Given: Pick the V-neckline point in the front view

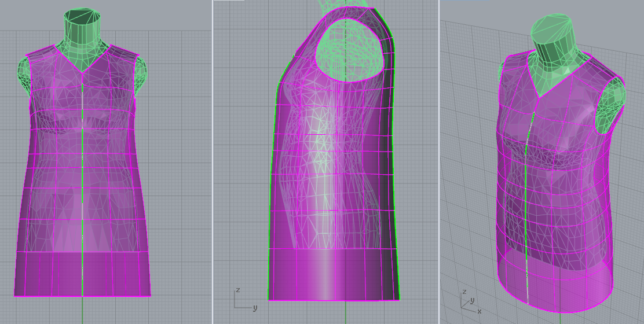Looking at the screenshot, I should click(x=83, y=73).
